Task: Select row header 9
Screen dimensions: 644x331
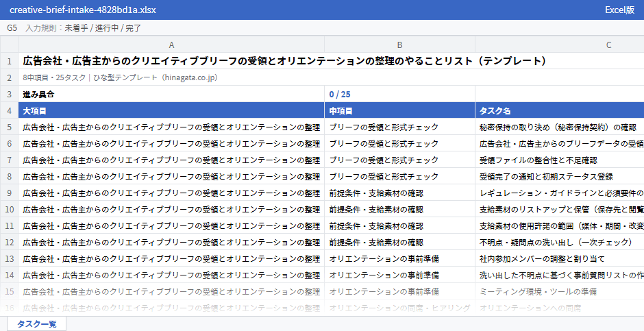Action: pyautogui.click(x=9, y=193)
